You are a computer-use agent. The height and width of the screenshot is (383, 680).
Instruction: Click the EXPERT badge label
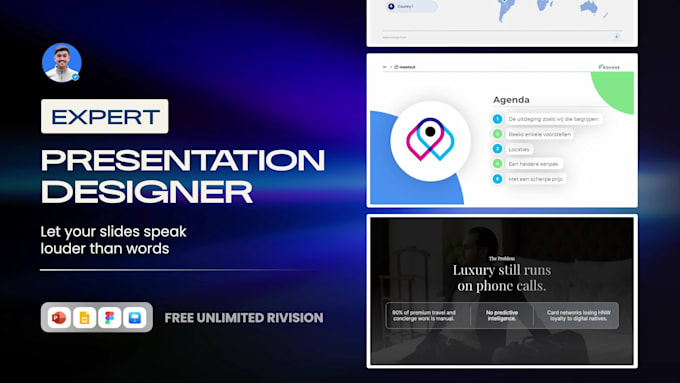(105, 116)
